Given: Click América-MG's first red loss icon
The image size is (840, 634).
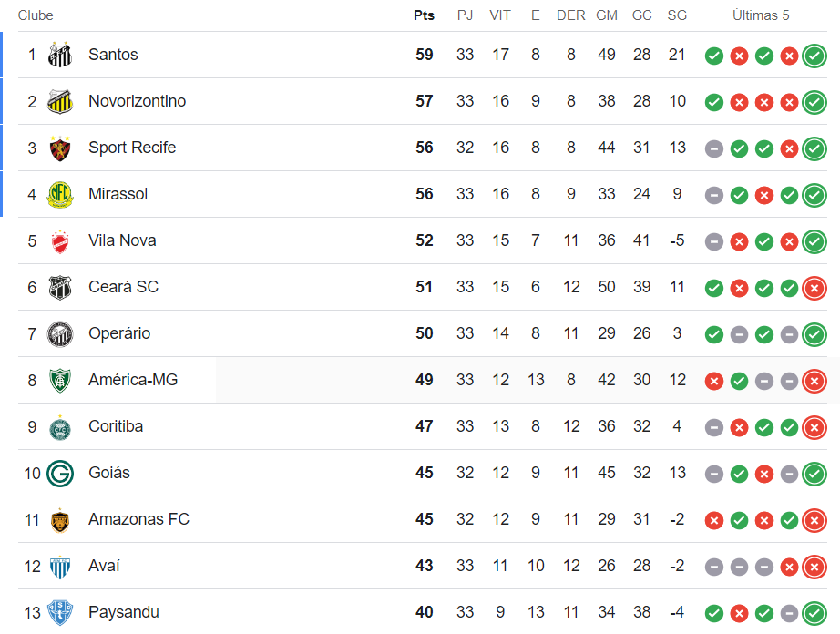Looking at the screenshot, I should pyautogui.click(x=714, y=381).
